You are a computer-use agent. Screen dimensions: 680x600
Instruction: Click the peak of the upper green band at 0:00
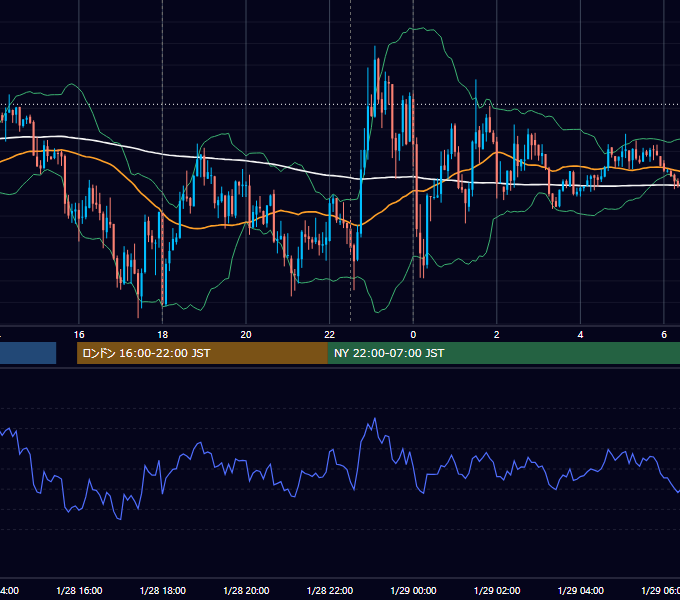click(413, 29)
